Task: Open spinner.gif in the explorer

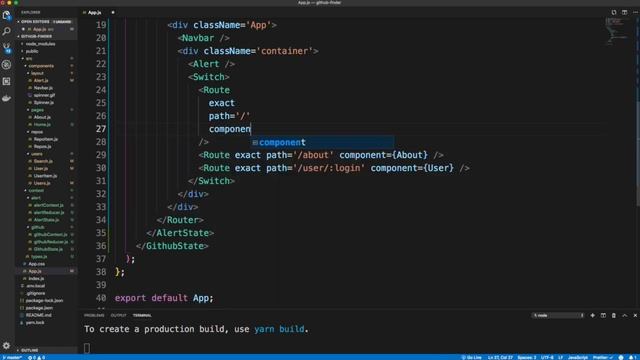Action: point(44,95)
